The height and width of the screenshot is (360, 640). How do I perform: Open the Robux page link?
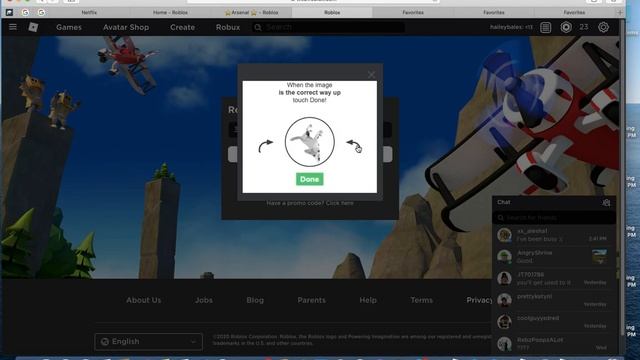click(x=228, y=27)
